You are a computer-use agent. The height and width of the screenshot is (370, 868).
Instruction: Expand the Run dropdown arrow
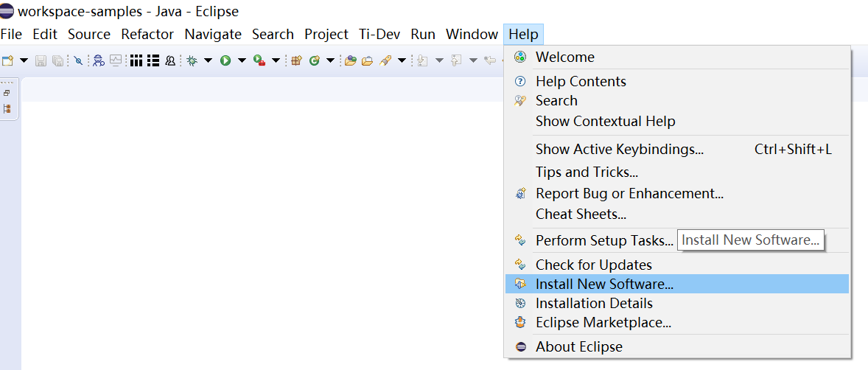[x=242, y=60]
